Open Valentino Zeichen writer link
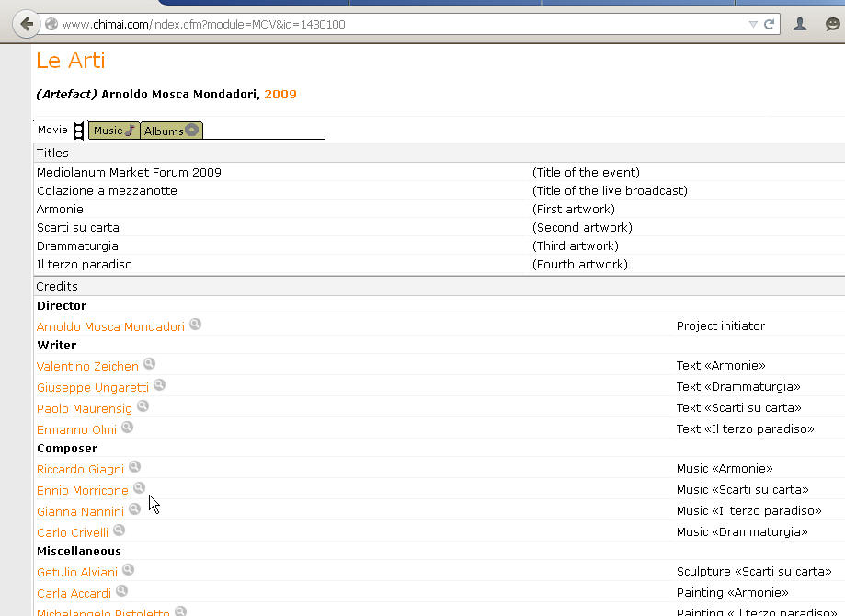This screenshot has height=616, width=845. click(87, 367)
